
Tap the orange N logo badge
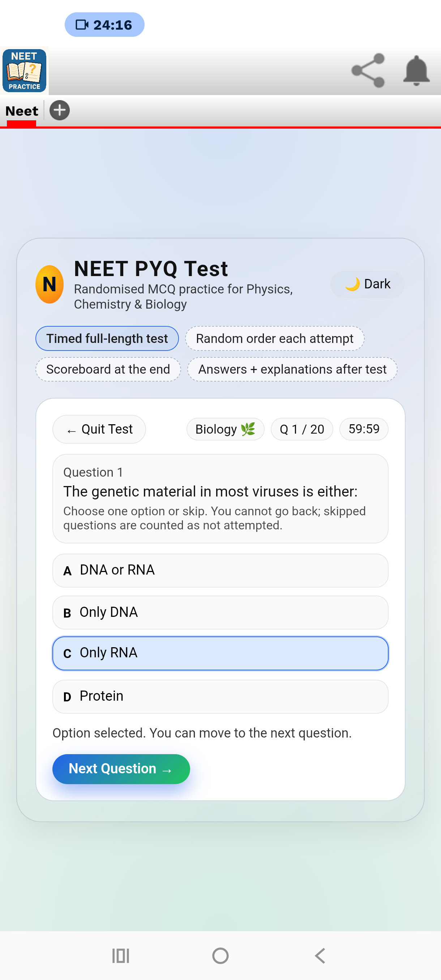50,284
